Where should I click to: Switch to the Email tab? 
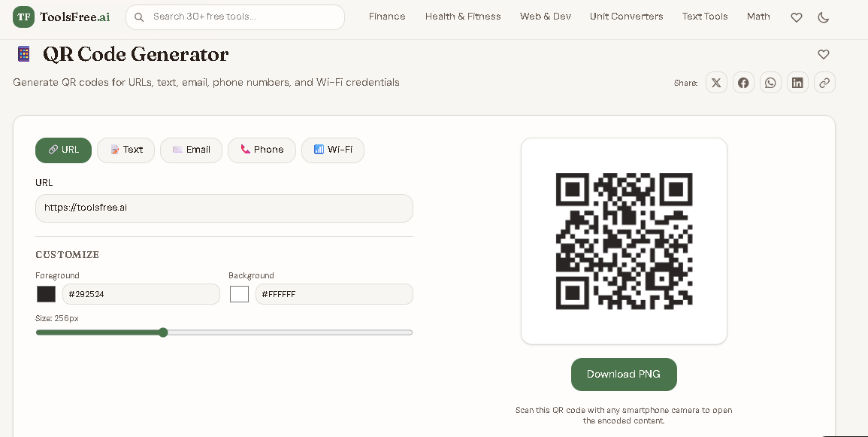pos(191,150)
